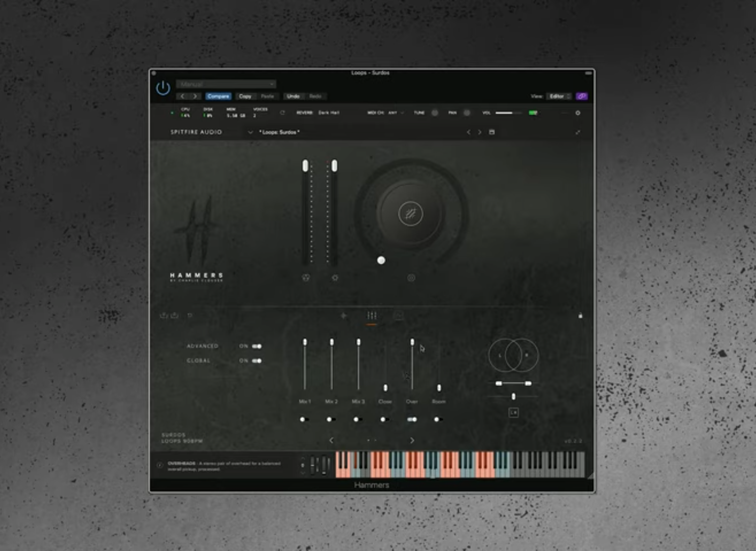Click the Tune knob
This screenshot has width=756, height=551.
click(x=435, y=113)
